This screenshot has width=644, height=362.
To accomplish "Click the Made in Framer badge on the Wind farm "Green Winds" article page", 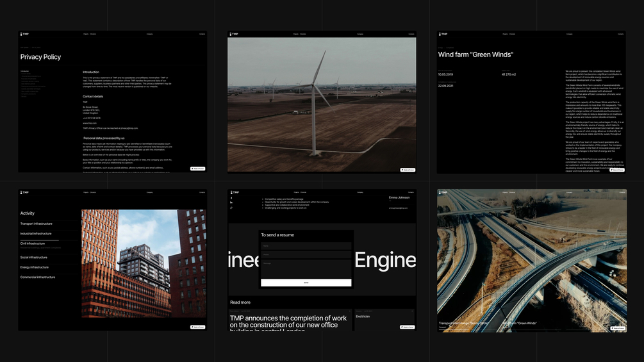I will pos(617,170).
